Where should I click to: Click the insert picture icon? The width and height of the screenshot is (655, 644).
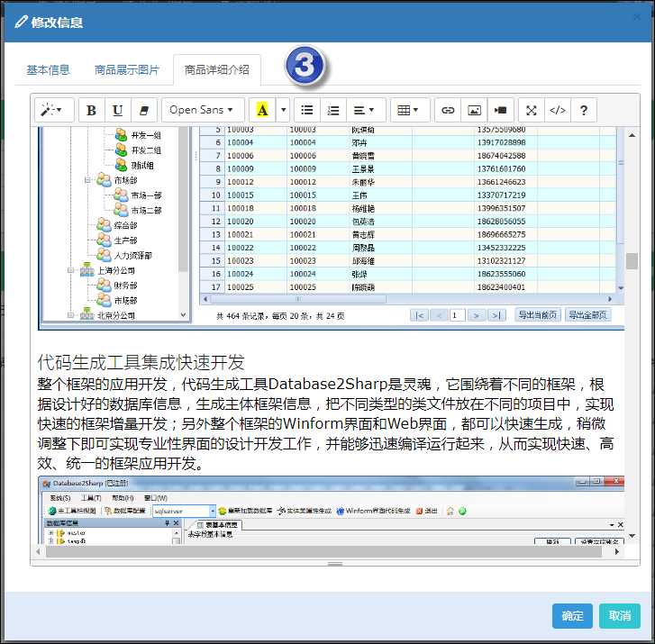[x=474, y=110]
